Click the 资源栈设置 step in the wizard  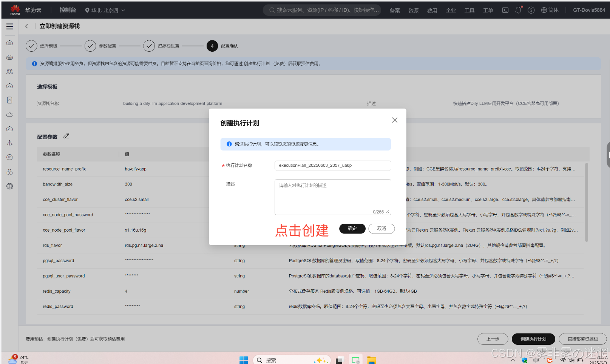(161, 46)
